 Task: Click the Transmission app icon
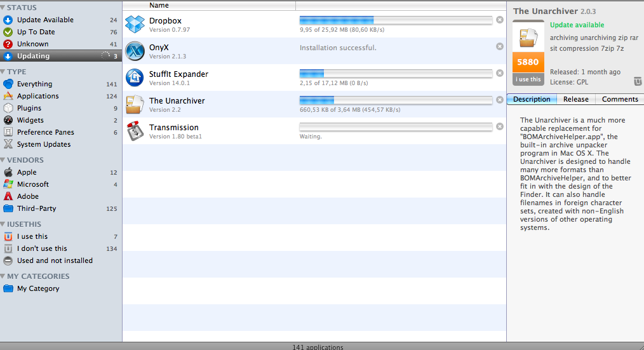point(135,131)
